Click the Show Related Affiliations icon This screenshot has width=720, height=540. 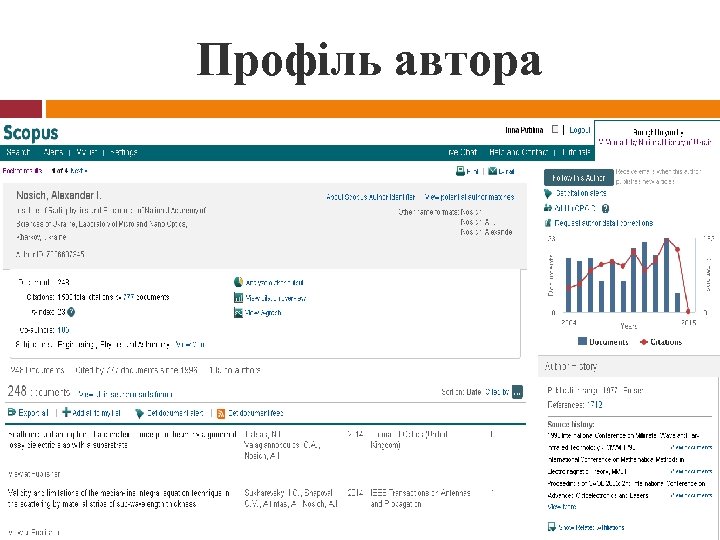(551, 527)
